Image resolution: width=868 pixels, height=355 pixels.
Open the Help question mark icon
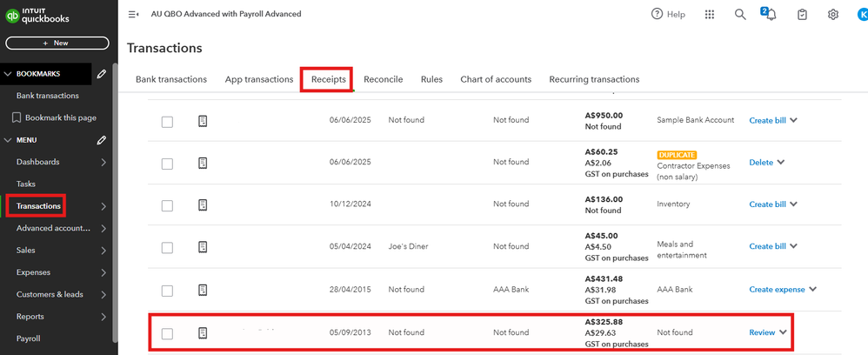pos(657,15)
